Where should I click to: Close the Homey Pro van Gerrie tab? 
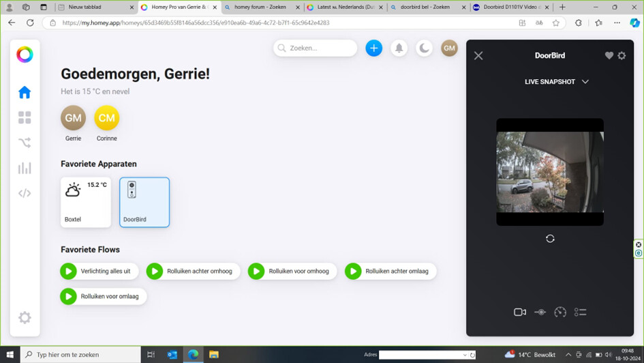coord(215,8)
